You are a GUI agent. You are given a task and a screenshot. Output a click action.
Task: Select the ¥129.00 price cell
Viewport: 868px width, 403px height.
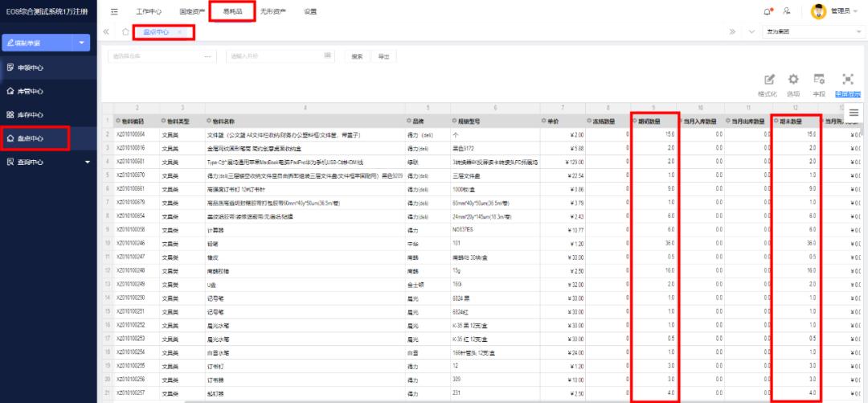click(x=562, y=162)
